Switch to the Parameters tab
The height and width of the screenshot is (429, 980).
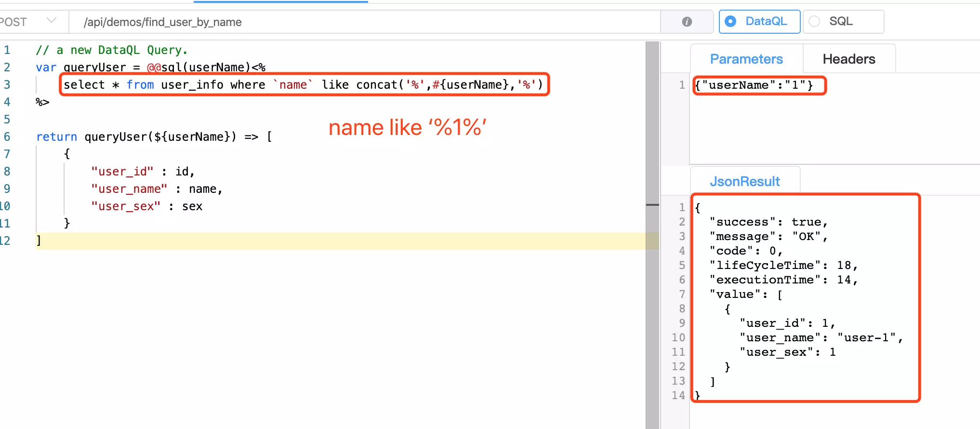point(746,59)
